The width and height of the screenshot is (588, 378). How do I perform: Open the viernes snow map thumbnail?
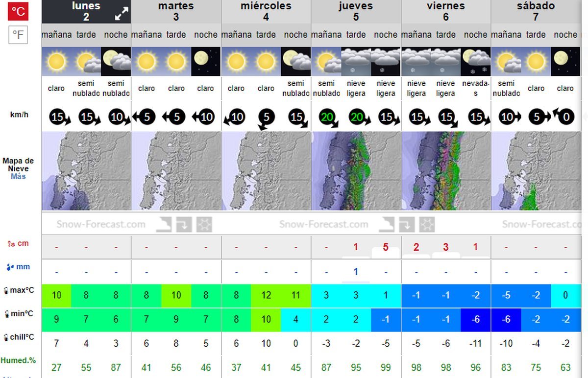446,171
